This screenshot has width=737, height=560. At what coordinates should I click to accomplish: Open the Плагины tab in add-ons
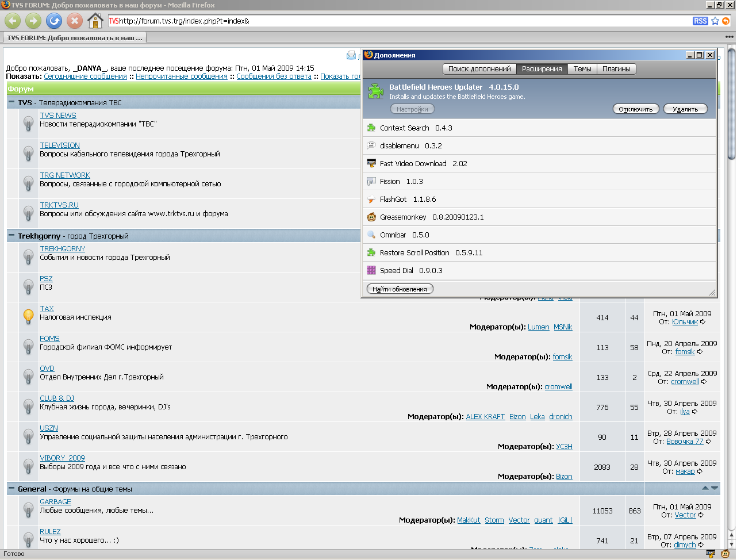click(616, 69)
